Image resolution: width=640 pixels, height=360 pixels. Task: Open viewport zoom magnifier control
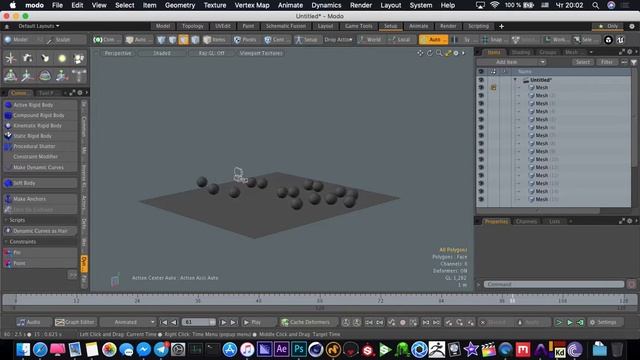(439, 53)
